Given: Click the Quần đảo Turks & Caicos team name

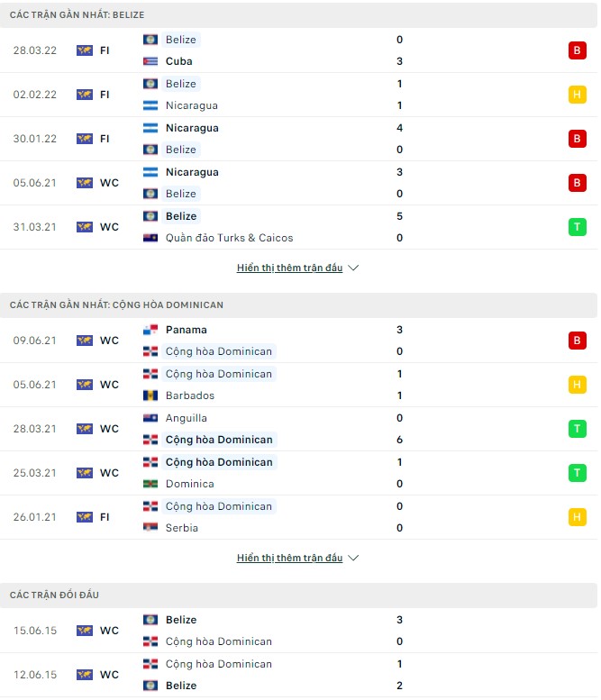Looking at the screenshot, I should 229,238.
